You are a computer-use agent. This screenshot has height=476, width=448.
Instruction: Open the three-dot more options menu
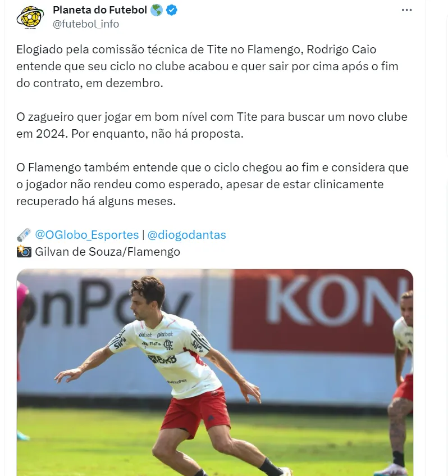tap(406, 10)
